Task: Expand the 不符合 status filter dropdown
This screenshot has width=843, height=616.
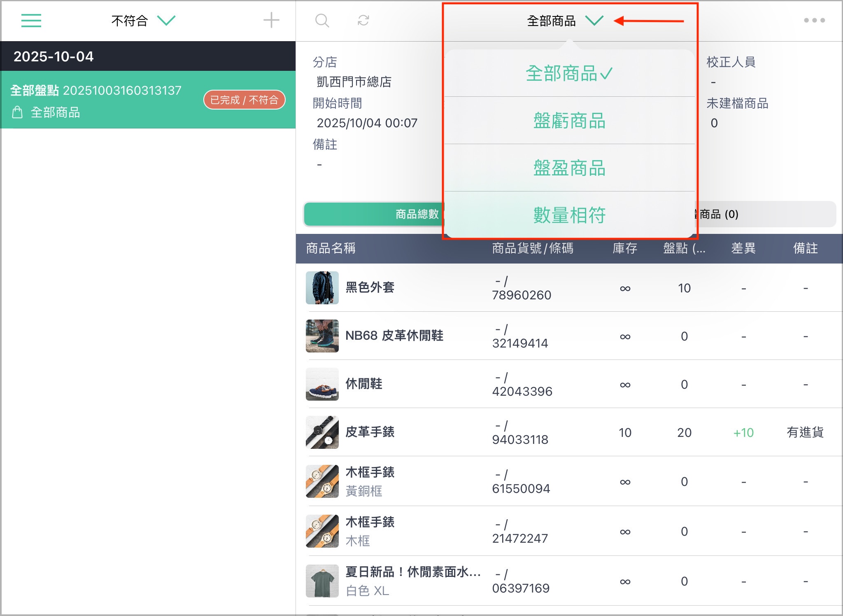Action: pyautogui.click(x=143, y=20)
